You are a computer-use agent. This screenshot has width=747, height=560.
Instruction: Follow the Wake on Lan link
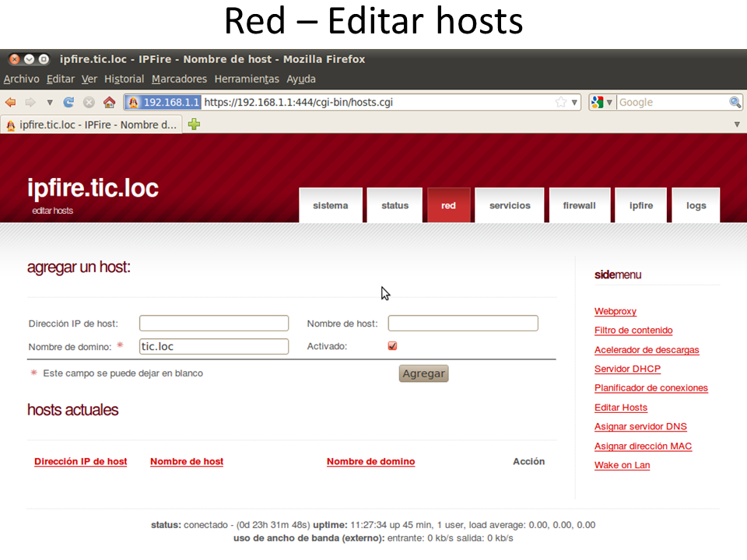[x=622, y=465]
